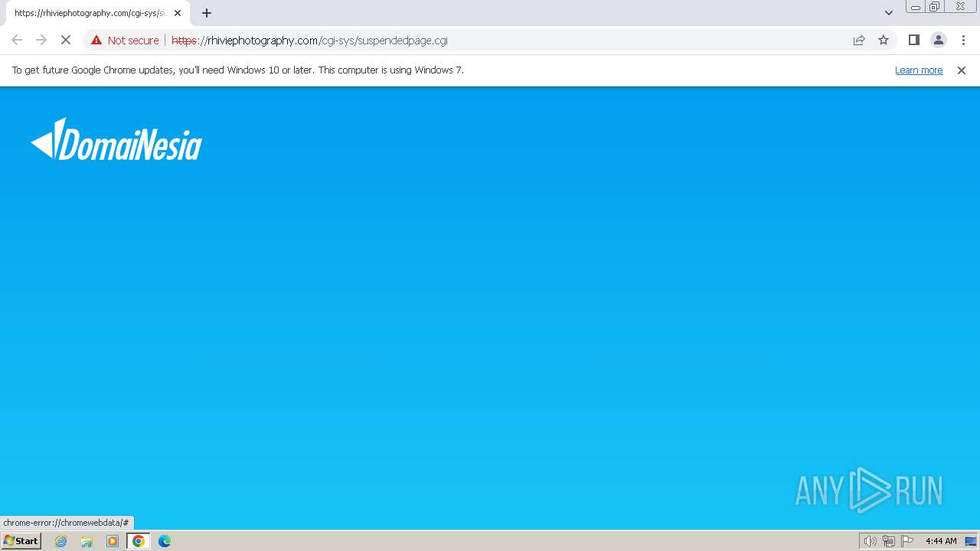Open Windows Media Player from taskbar

(x=113, y=541)
